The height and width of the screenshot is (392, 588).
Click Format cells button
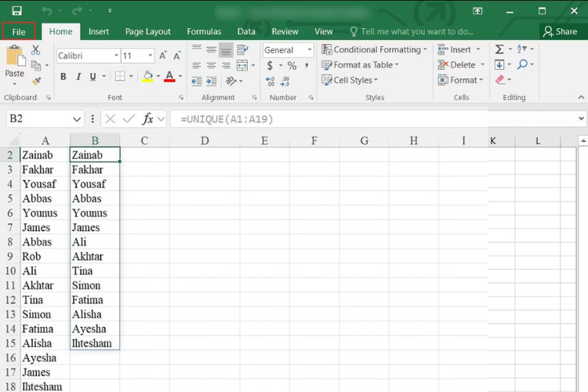[x=460, y=80]
